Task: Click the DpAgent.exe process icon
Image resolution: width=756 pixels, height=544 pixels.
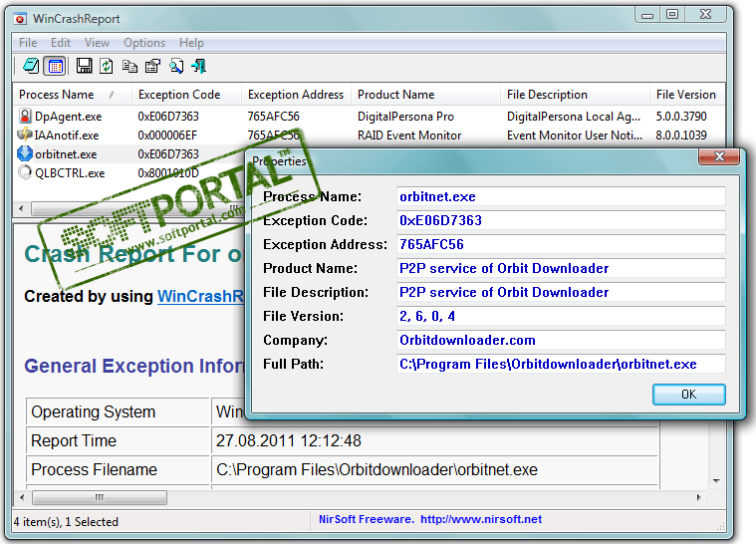Action: (x=25, y=116)
